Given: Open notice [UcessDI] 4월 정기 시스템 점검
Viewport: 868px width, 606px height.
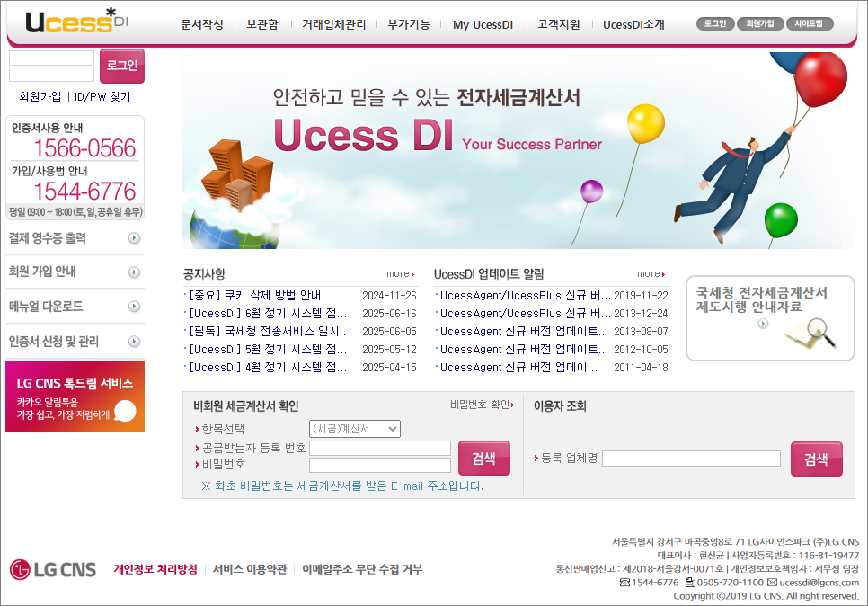Looking at the screenshot, I should pos(268,367).
